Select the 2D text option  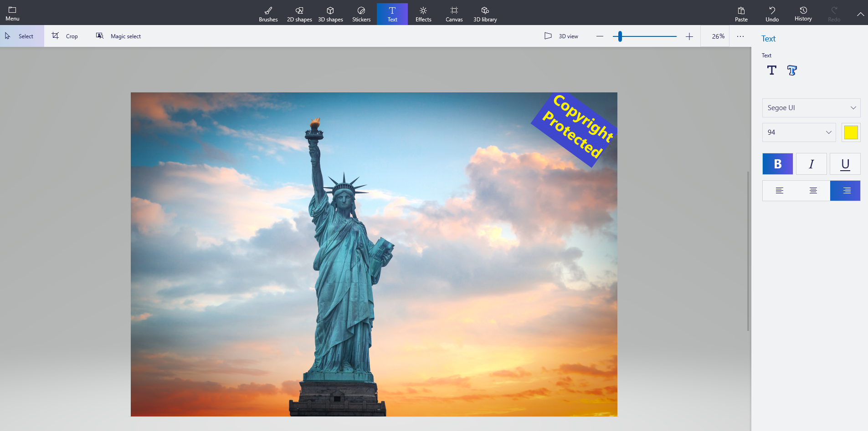point(771,70)
